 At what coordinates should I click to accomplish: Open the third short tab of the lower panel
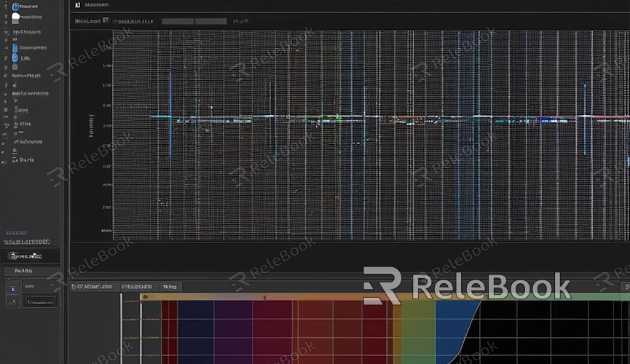coord(170,286)
